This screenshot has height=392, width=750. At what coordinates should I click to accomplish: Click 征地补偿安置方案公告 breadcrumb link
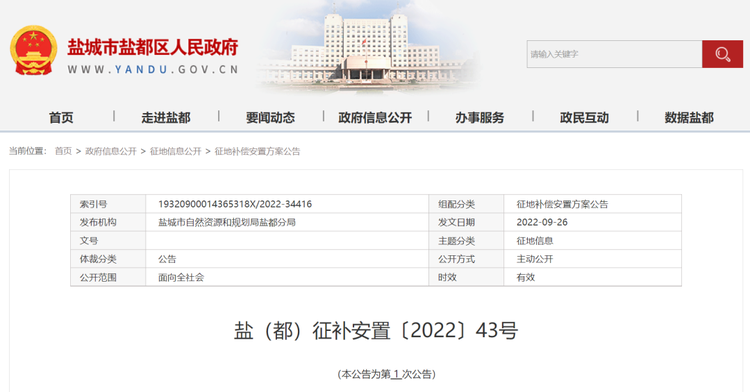pyautogui.click(x=257, y=152)
